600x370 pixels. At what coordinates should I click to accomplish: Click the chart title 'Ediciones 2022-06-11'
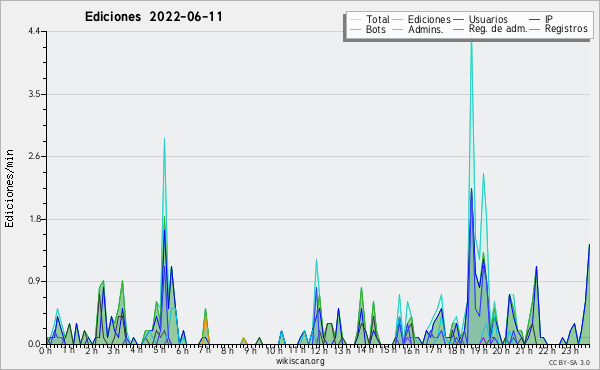tap(153, 17)
